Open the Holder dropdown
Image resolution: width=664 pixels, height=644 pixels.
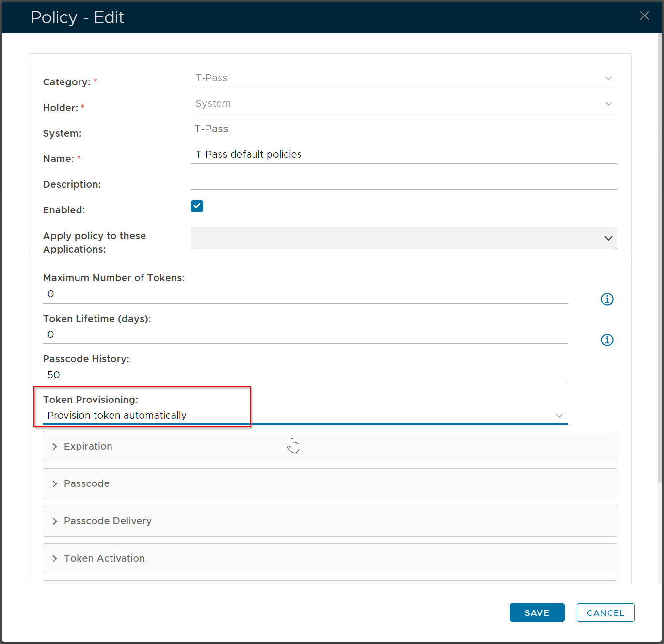tap(404, 104)
